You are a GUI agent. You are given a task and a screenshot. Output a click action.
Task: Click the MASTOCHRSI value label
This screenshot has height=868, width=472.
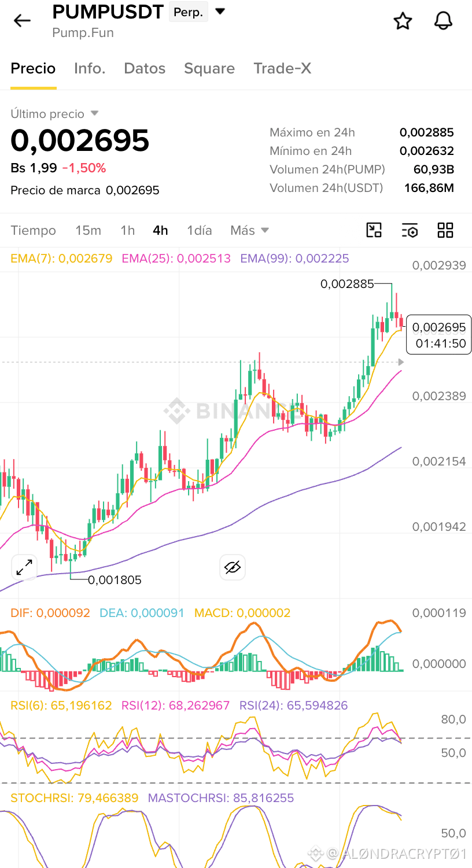click(x=221, y=798)
